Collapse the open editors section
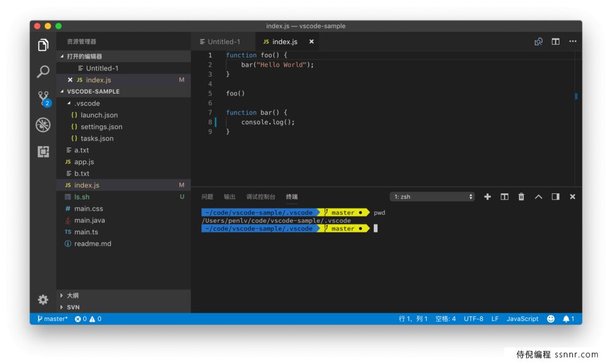Image resolution: width=612 pixels, height=364 pixels. point(124,56)
